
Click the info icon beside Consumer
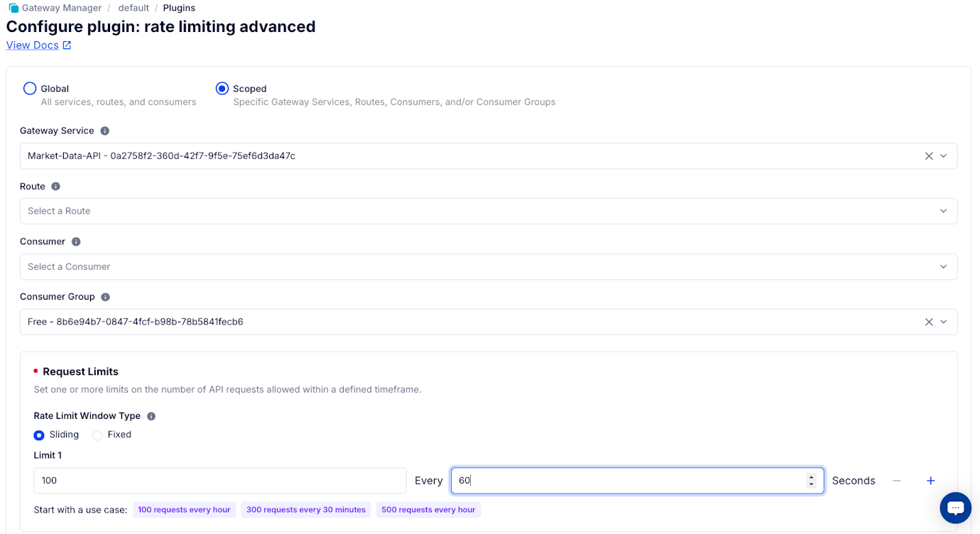pyautogui.click(x=76, y=241)
